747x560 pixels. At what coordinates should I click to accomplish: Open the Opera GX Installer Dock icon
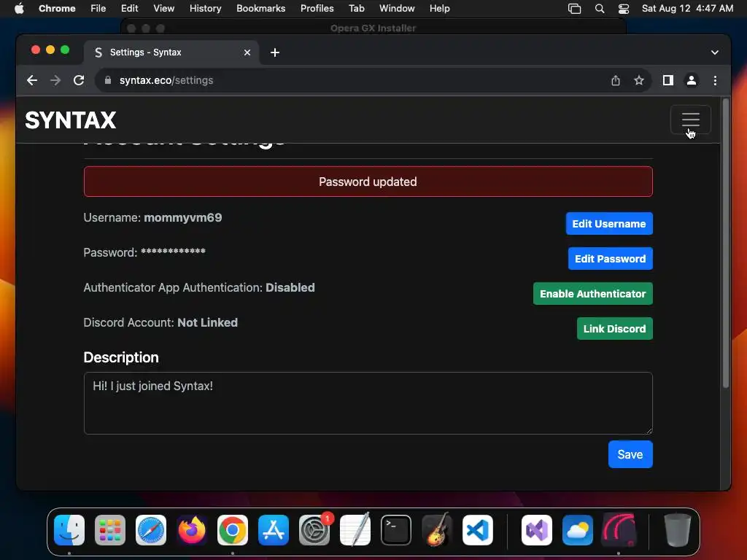[x=619, y=530]
